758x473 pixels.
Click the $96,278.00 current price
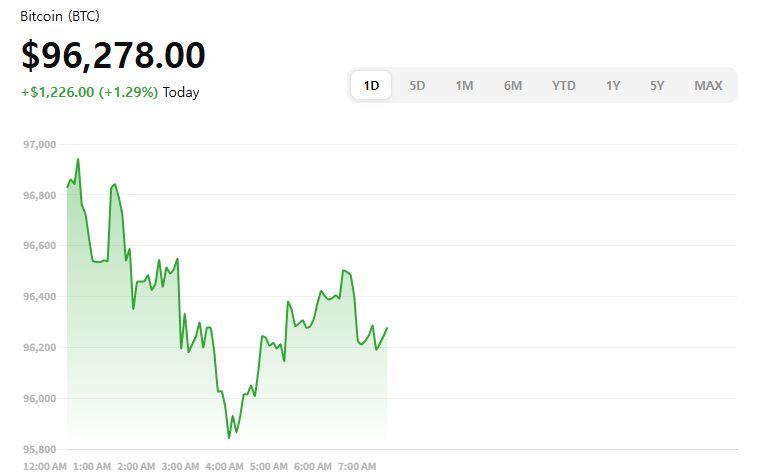[113, 56]
